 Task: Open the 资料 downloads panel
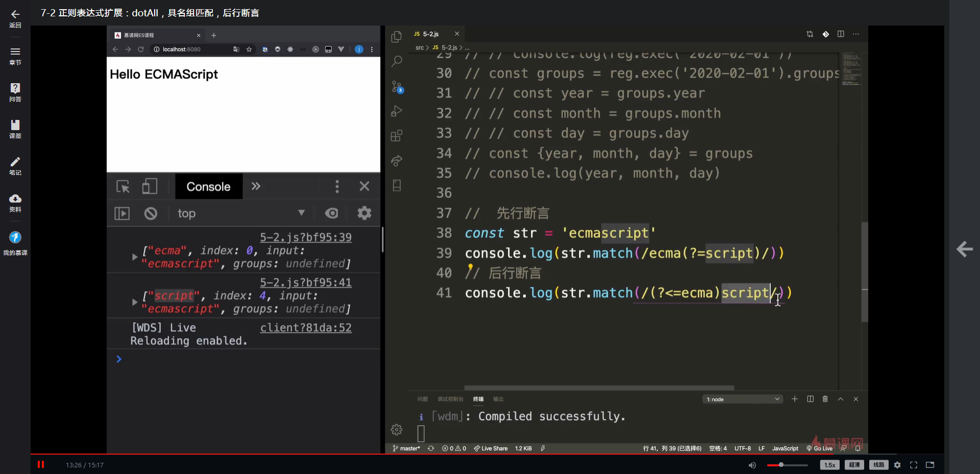(15, 203)
